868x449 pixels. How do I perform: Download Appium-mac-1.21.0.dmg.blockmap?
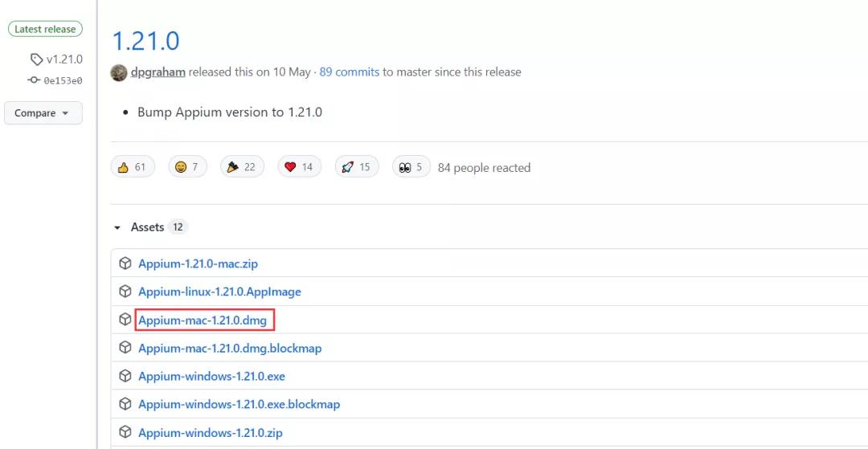tap(230, 349)
